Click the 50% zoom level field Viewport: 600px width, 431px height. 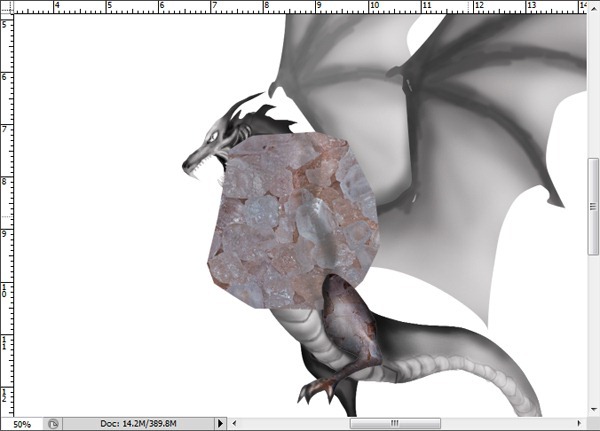(x=22, y=424)
